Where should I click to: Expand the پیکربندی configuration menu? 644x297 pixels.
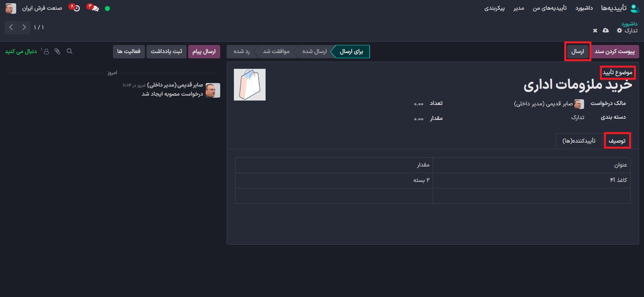[x=494, y=8]
